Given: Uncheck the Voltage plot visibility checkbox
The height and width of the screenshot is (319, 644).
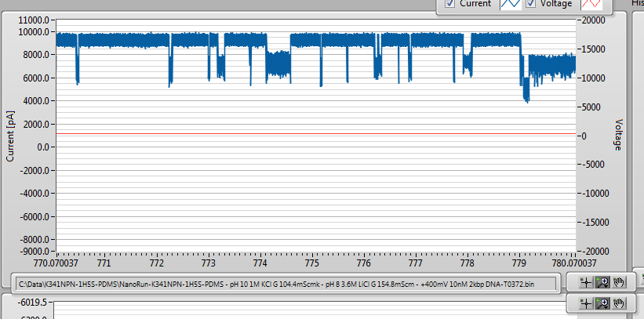Looking at the screenshot, I should click(530, 3).
